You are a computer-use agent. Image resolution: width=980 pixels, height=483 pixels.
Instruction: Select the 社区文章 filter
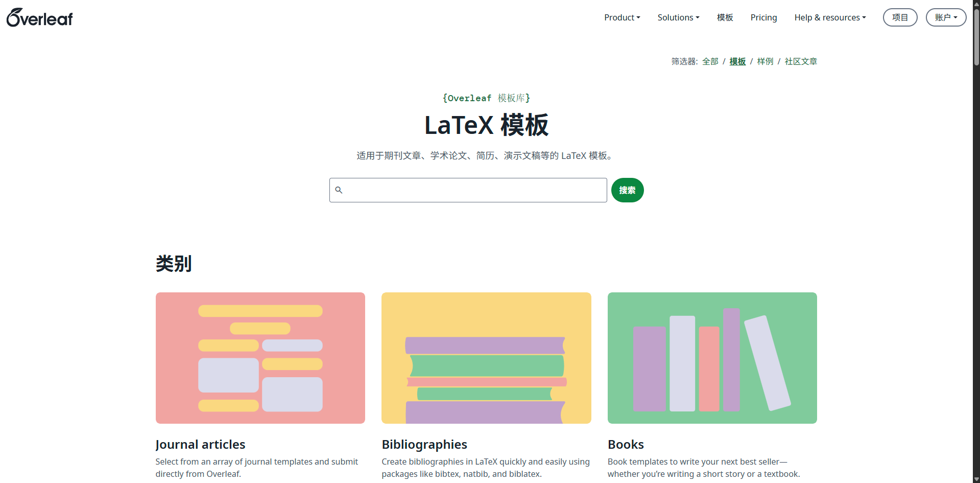coord(800,61)
